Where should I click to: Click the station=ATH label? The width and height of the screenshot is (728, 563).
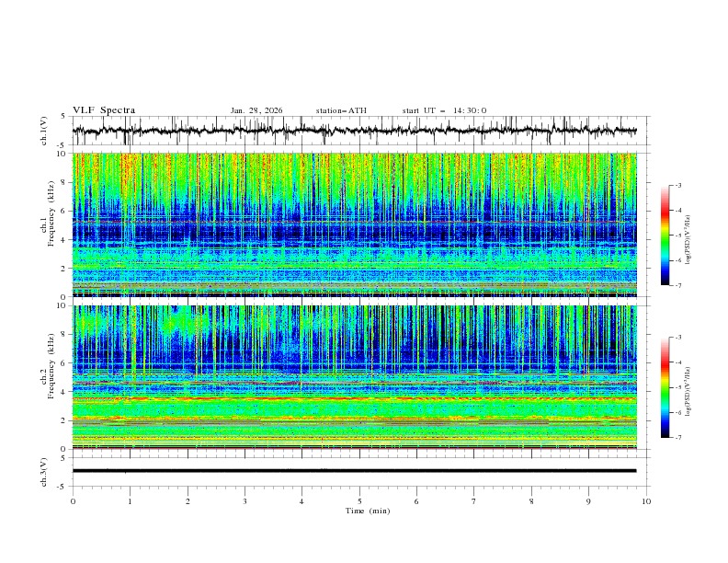341,110
